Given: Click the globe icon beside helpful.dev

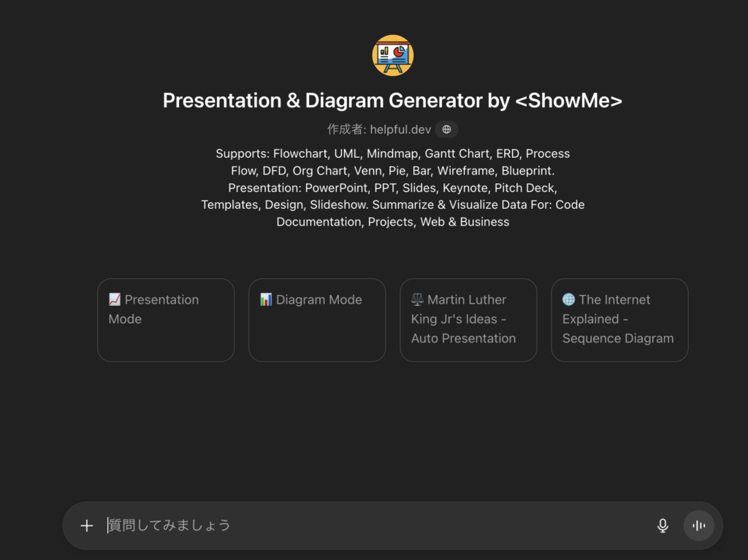Looking at the screenshot, I should pyautogui.click(x=446, y=129).
